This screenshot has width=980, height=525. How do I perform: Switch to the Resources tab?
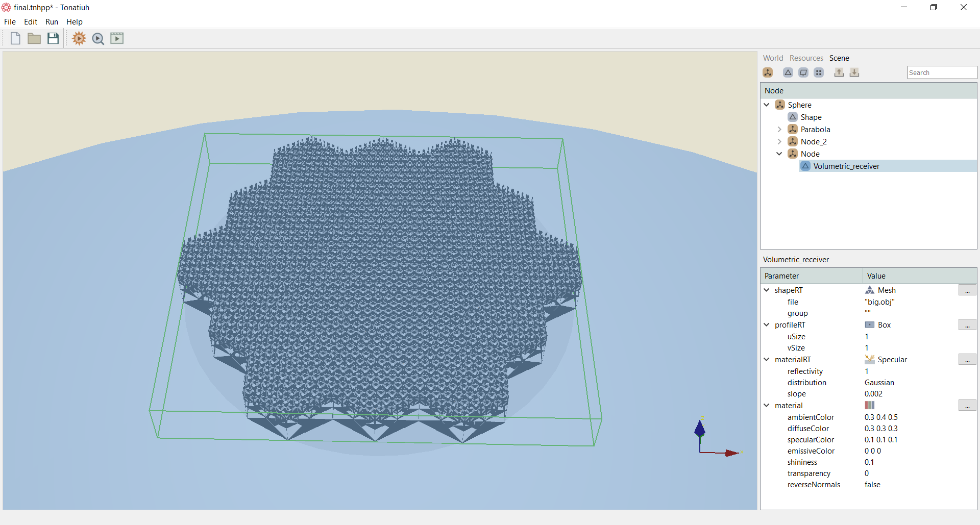(806, 58)
